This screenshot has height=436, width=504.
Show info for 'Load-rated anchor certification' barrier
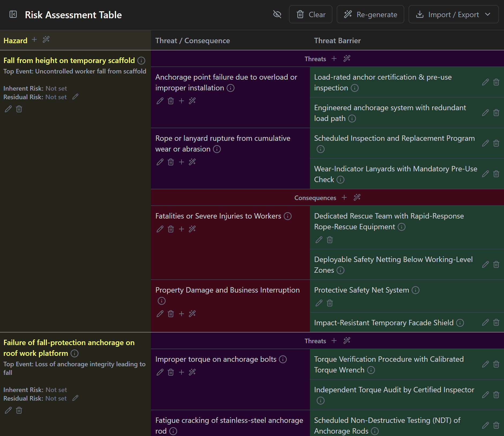(354, 88)
